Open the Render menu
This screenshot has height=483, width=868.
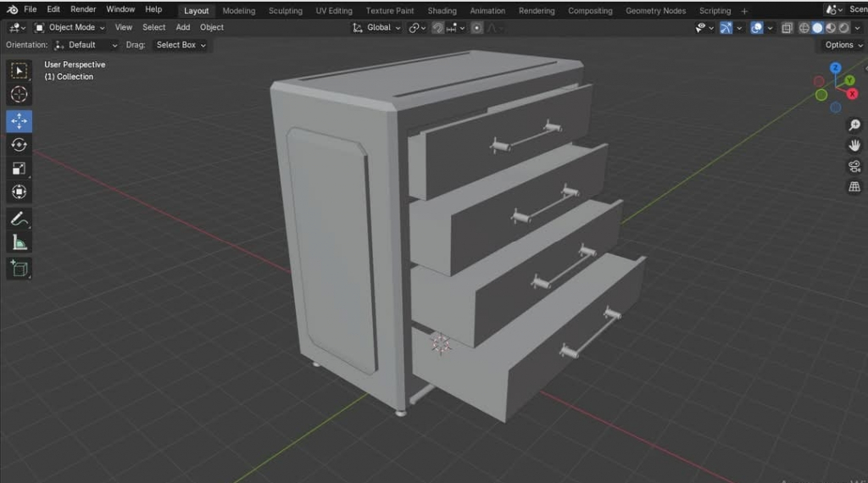click(83, 9)
